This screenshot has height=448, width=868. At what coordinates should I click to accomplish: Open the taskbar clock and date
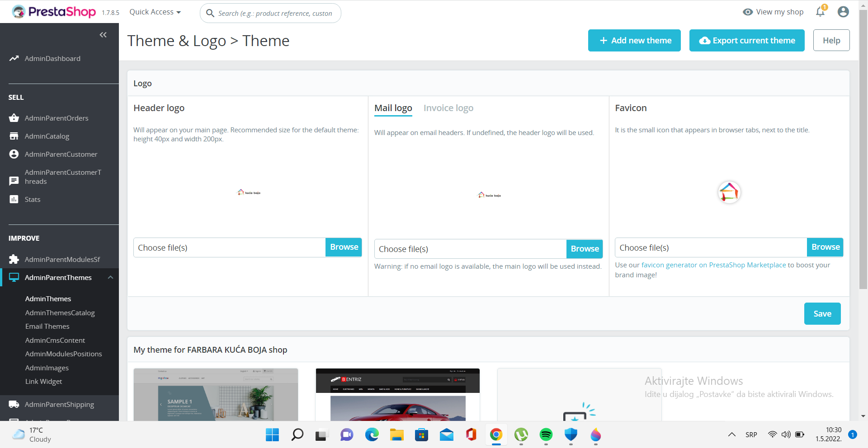[x=829, y=434]
